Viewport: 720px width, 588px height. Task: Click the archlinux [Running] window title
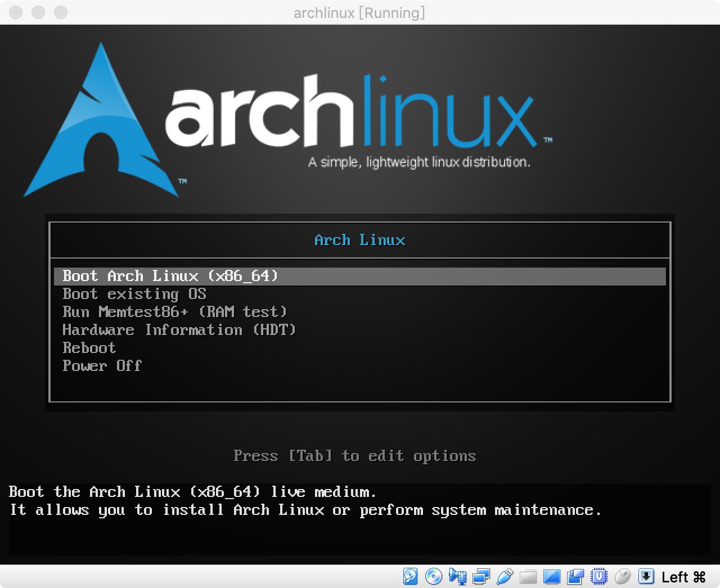[x=359, y=12]
